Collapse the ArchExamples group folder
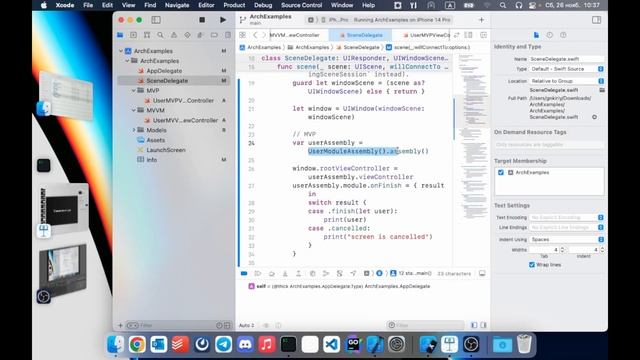Image resolution: width=640 pixels, height=360 pixels. point(127,61)
